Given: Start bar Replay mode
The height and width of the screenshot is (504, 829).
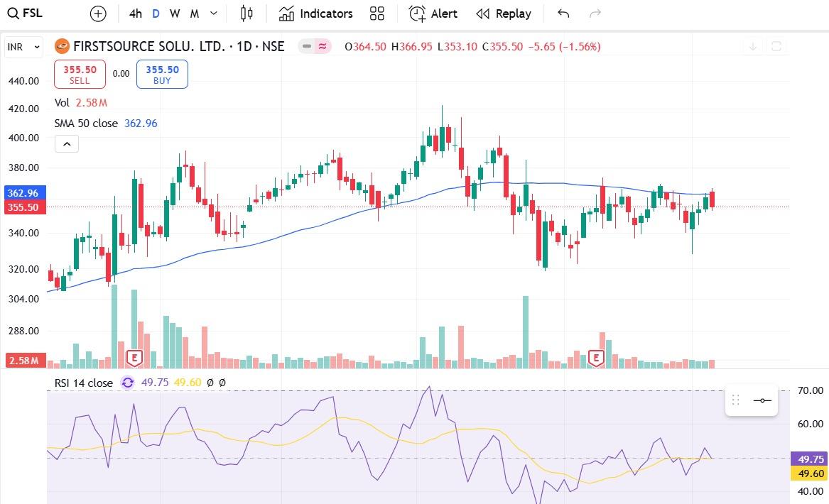Looking at the screenshot, I should [x=504, y=13].
